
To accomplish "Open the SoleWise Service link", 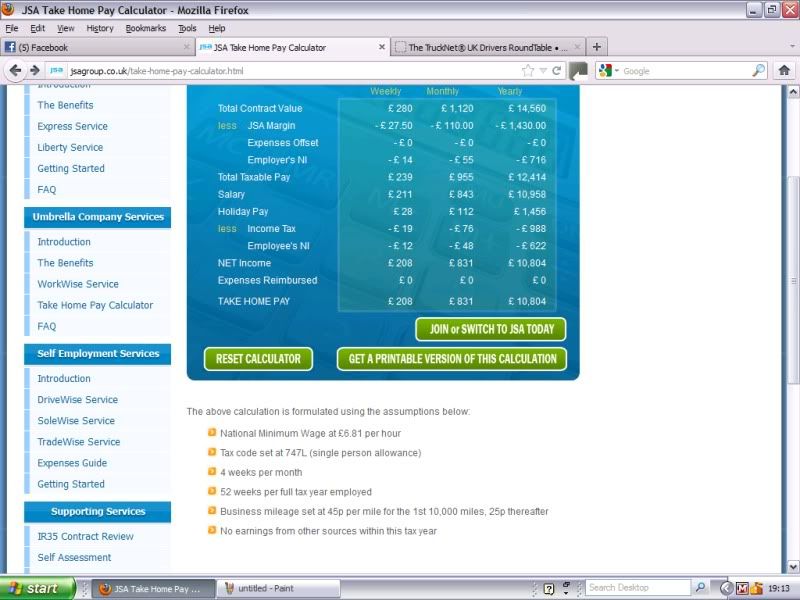I will [76, 420].
